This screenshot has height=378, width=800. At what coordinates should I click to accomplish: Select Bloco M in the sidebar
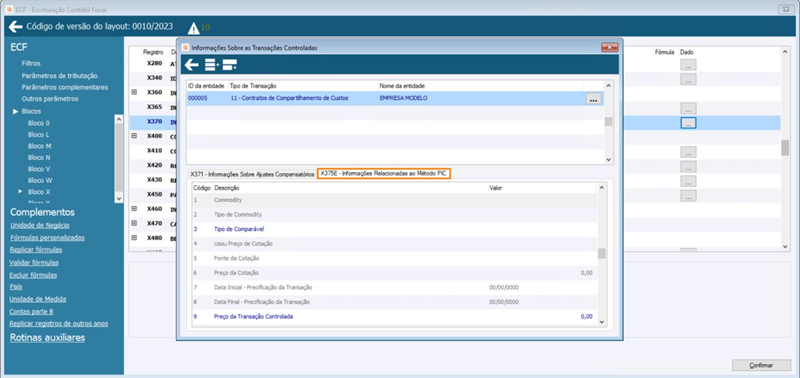[x=39, y=146]
